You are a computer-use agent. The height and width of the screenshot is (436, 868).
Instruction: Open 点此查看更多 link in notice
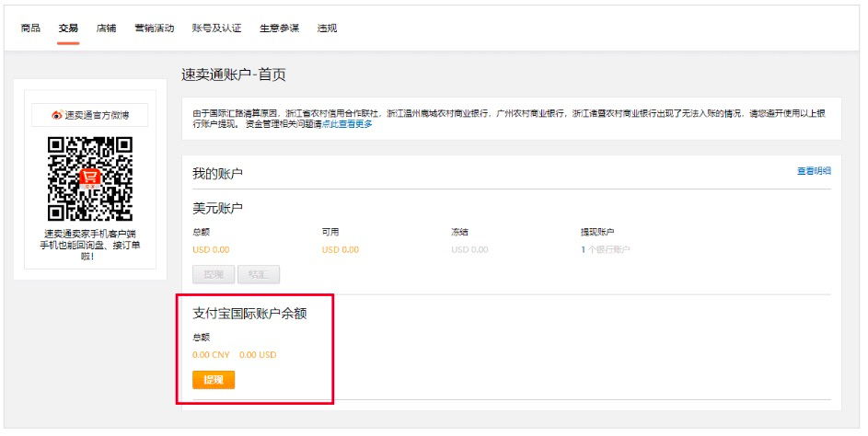click(347, 124)
